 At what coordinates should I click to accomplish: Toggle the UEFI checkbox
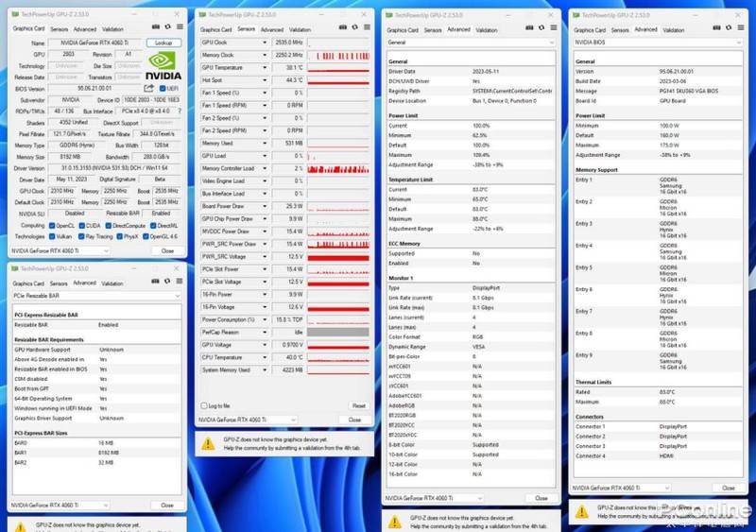163,89
